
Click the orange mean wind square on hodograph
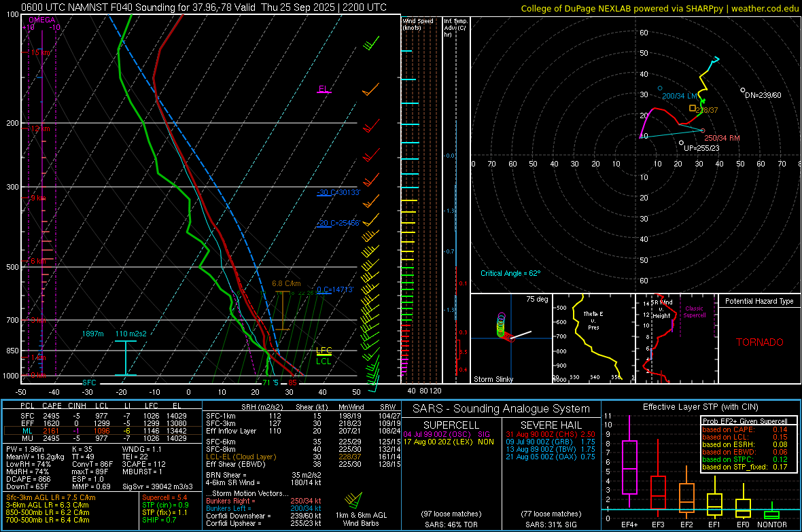coord(692,108)
